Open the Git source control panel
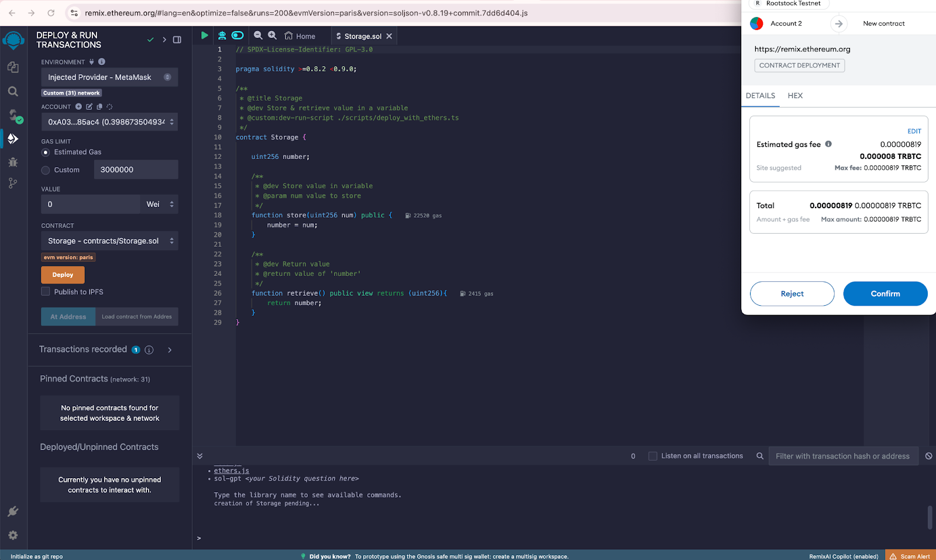The image size is (936, 560). point(13,183)
